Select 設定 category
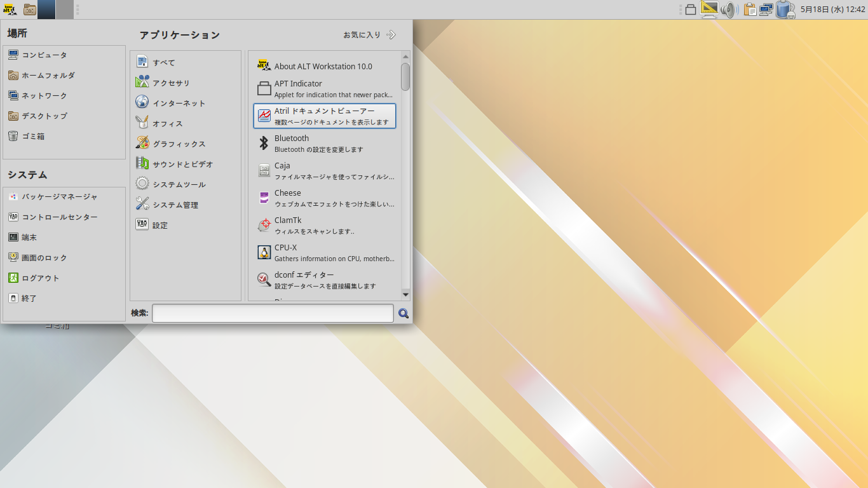 click(x=186, y=226)
